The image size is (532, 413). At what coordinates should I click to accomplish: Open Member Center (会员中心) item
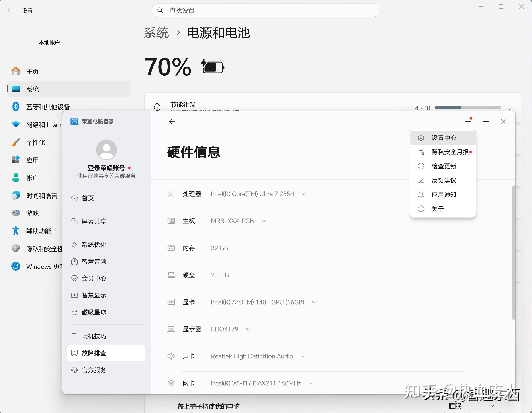(94, 278)
